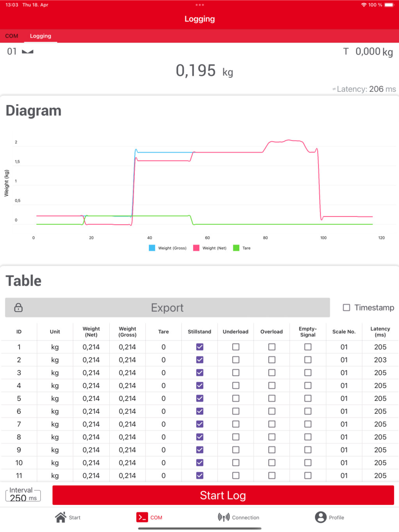Check the Overload box in row 9
This screenshot has width=399, height=532.
tap(272, 450)
